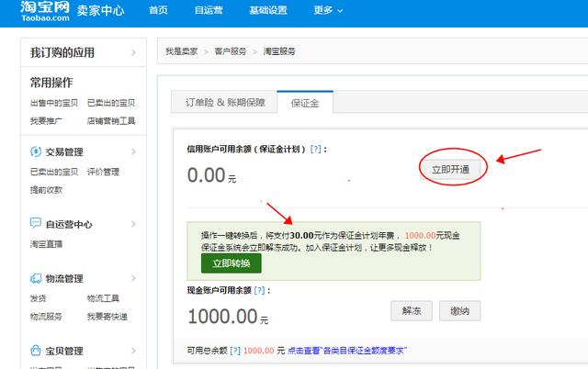This screenshot has width=588, height=369.
Task: Open 基础设置 in top navigation
Action: [268, 10]
